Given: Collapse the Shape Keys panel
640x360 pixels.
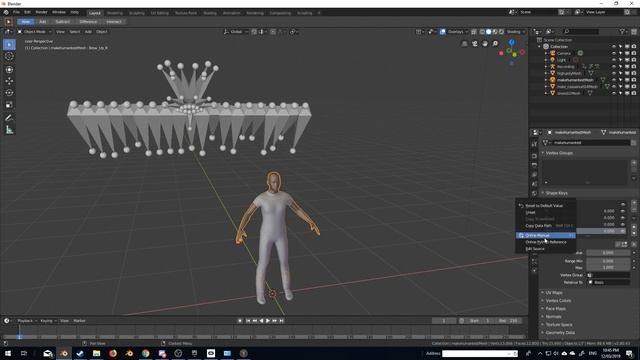Looking at the screenshot, I should pyautogui.click(x=556, y=193).
